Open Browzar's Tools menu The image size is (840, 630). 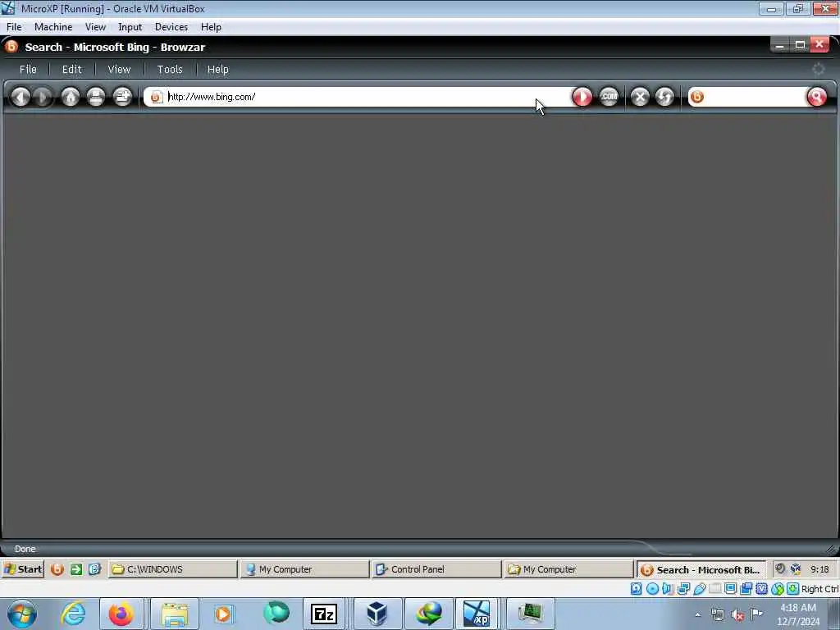coord(170,69)
